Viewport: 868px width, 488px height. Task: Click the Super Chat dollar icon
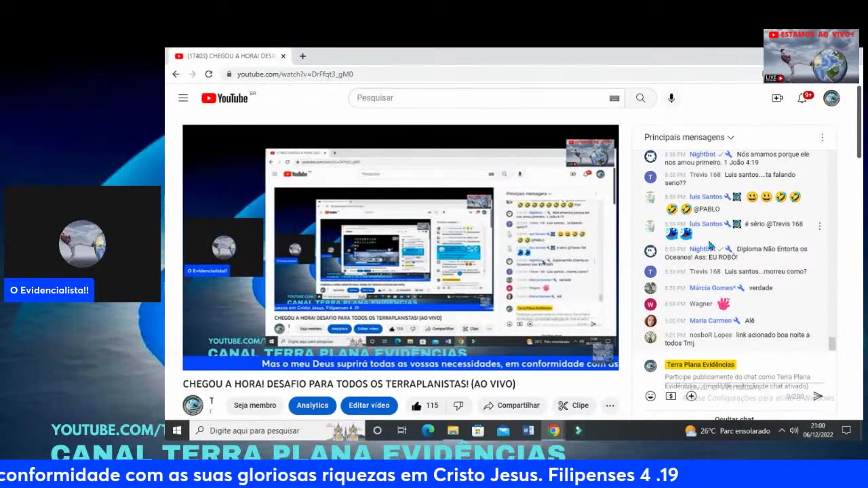tap(671, 396)
